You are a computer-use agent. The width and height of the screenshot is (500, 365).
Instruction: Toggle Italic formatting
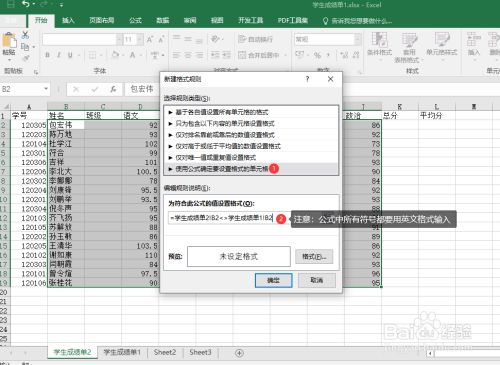tap(59, 55)
